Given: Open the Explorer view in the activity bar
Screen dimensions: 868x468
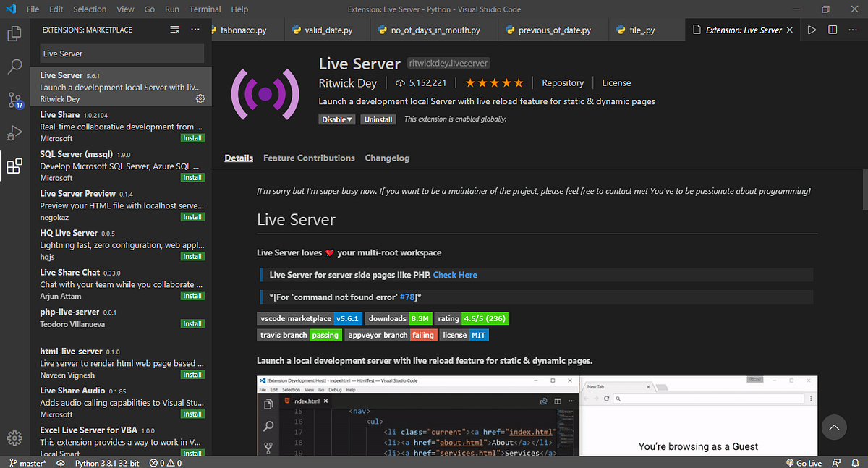Looking at the screenshot, I should pyautogui.click(x=14, y=33).
